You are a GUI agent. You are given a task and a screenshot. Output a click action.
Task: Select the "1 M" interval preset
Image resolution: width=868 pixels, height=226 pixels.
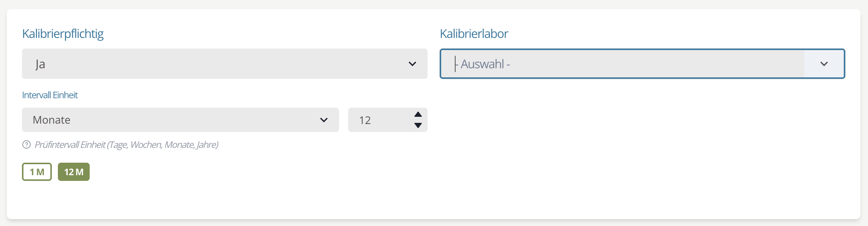[x=37, y=172]
